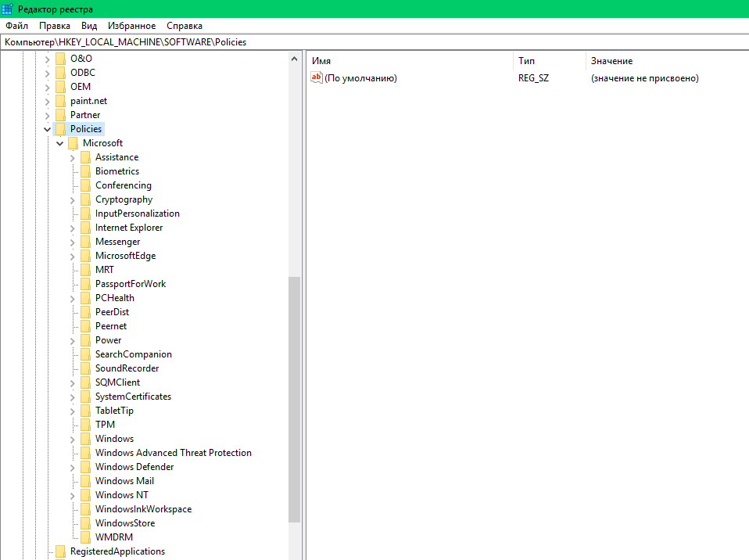The width and height of the screenshot is (749, 560).
Task: Expand the TabletTip key
Action: (72, 411)
